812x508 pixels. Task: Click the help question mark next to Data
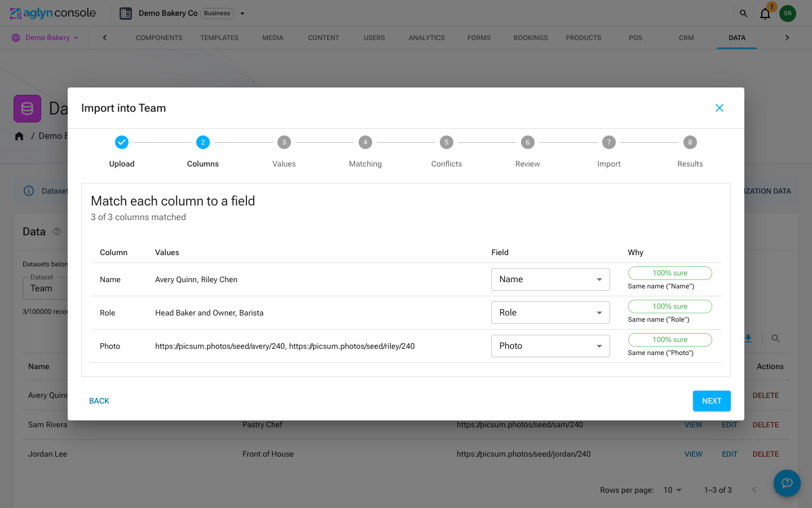tap(57, 231)
